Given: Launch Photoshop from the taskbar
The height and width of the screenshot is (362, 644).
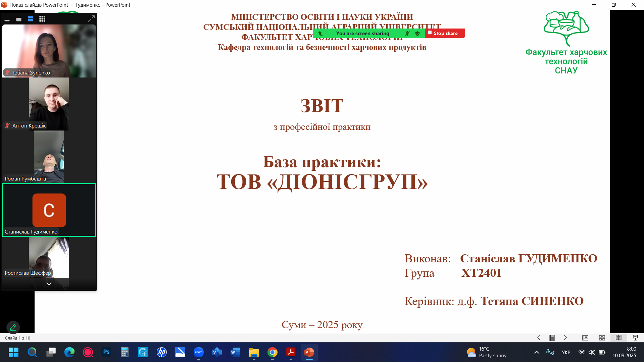Looking at the screenshot, I should [x=106, y=352].
